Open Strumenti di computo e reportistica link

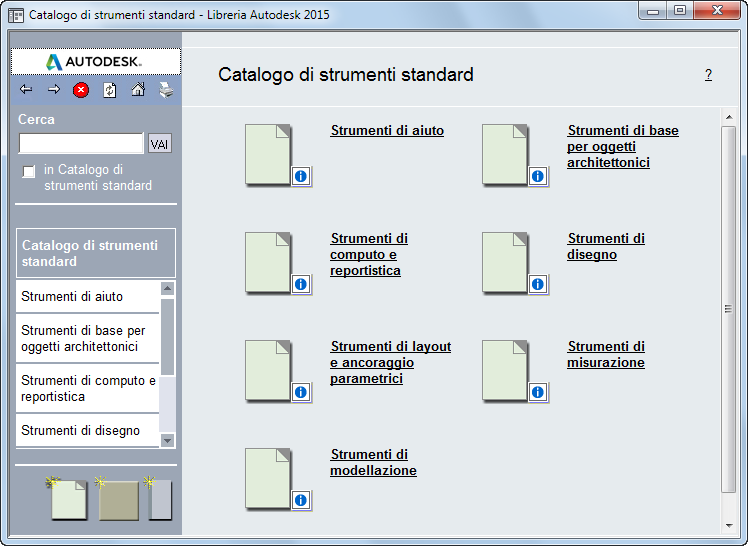pyautogui.click(x=369, y=255)
